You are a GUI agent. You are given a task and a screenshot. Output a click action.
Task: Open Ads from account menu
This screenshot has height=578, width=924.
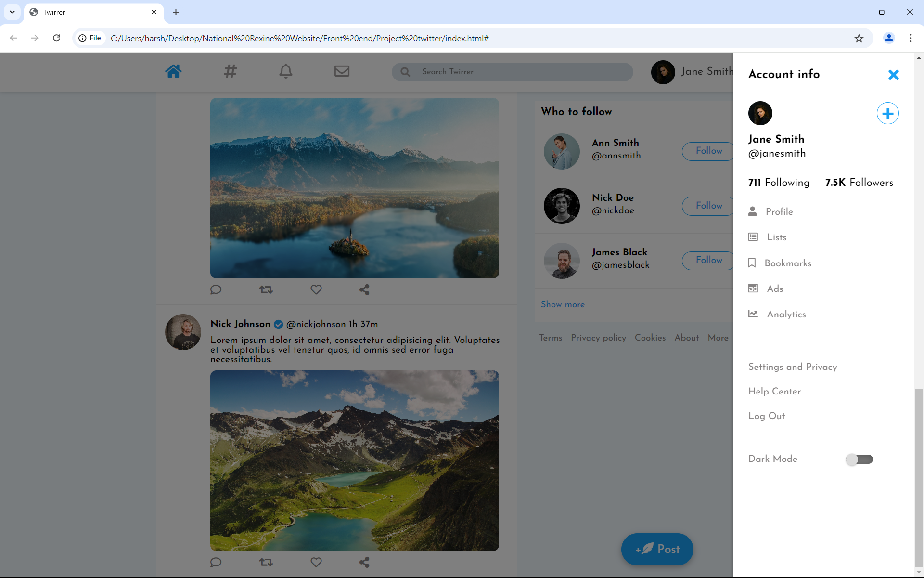pos(766,289)
